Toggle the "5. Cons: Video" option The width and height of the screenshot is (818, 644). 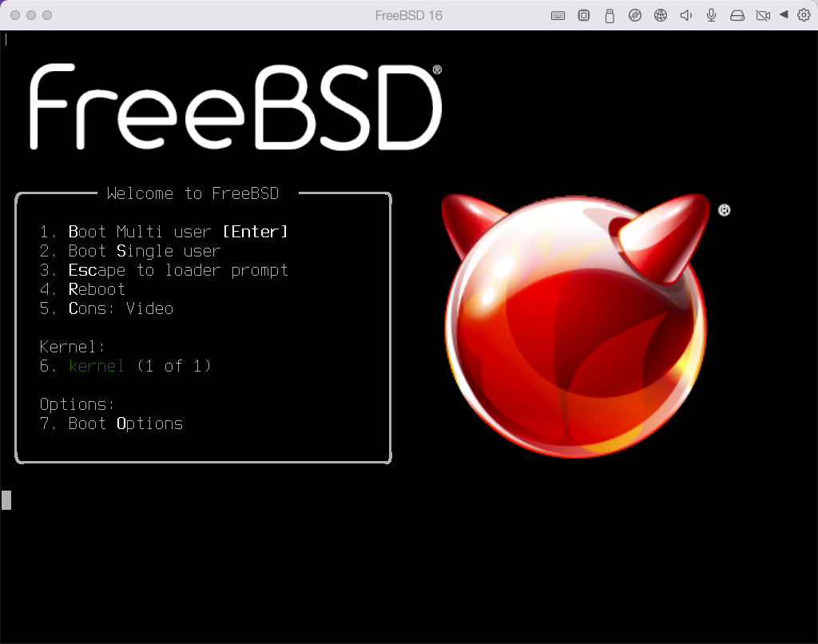pos(106,308)
